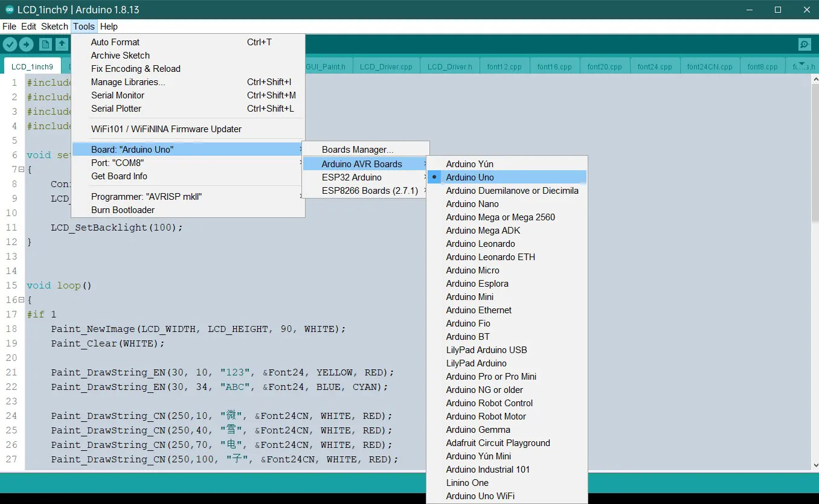The width and height of the screenshot is (819, 504).
Task: Open WiFi101 / WiFiNINA Firmware Updater
Action: (x=188, y=129)
